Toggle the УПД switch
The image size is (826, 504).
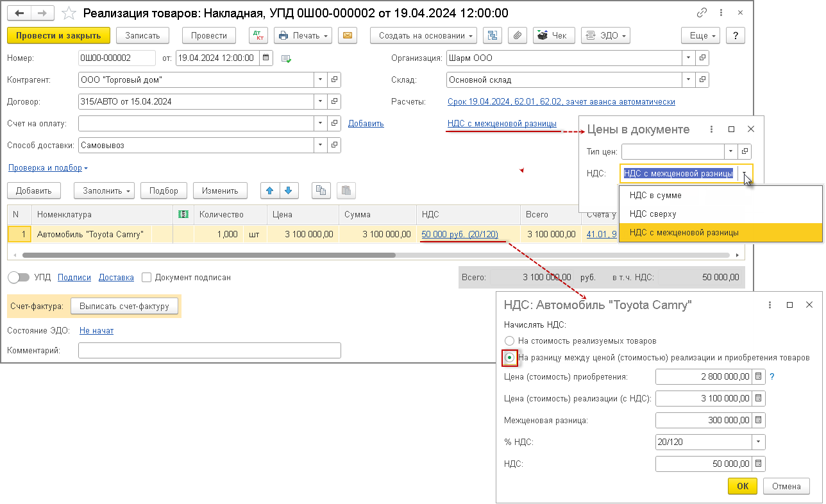tap(19, 278)
